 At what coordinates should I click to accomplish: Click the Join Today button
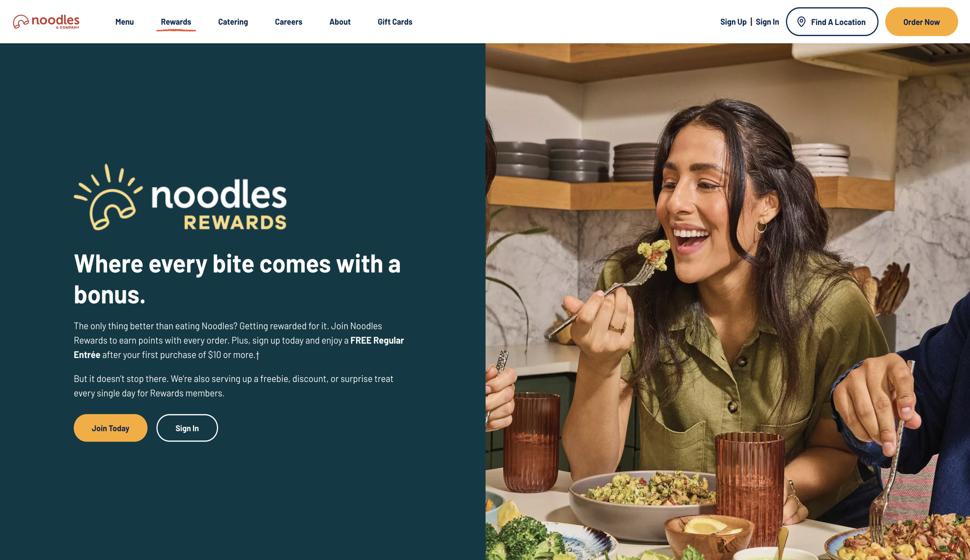110,428
